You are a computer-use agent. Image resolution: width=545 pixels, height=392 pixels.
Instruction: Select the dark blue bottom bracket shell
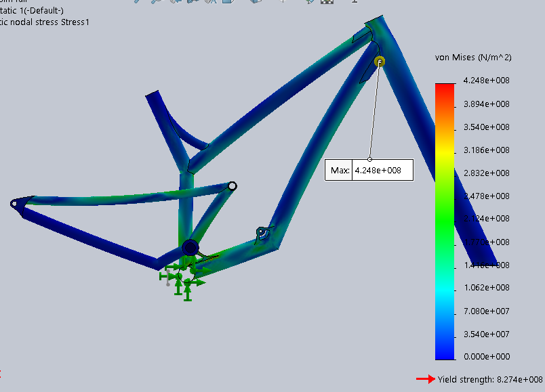[190, 248]
